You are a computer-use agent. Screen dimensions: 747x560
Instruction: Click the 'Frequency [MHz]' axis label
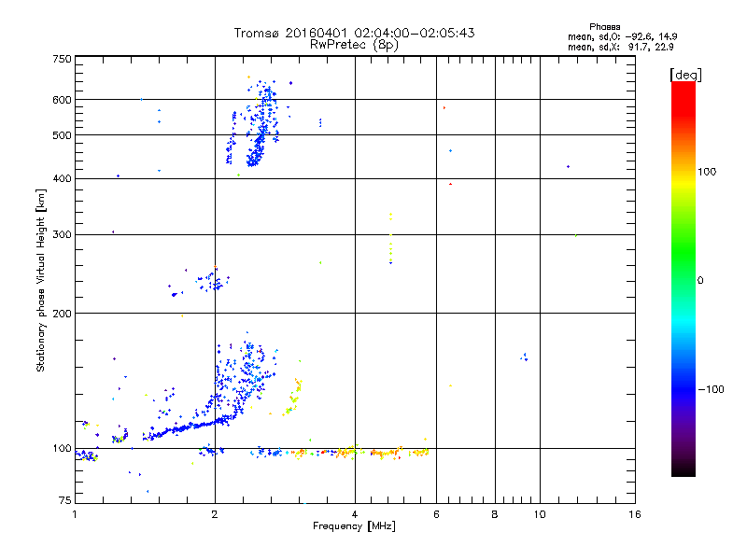click(x=354, y=526)
